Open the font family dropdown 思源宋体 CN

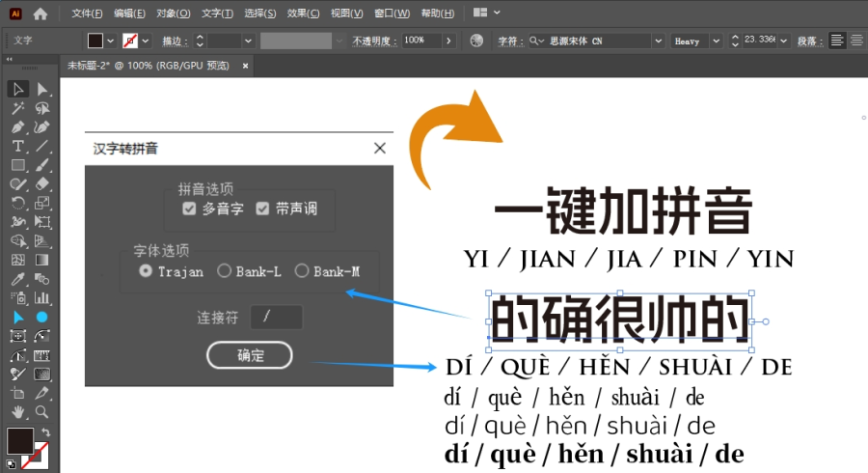[x=658, y=41]
